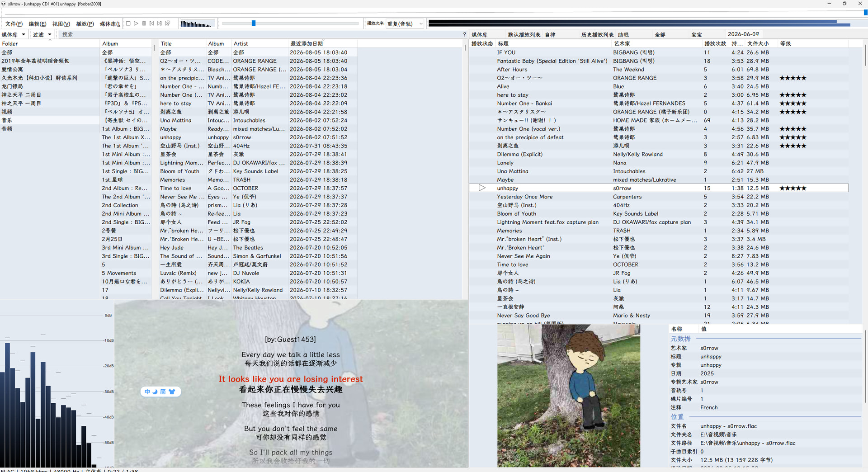The height and width of the screenshot is (472, 868).
Task: Click the unhappy album art thumbnail
Action: point(569,396)
